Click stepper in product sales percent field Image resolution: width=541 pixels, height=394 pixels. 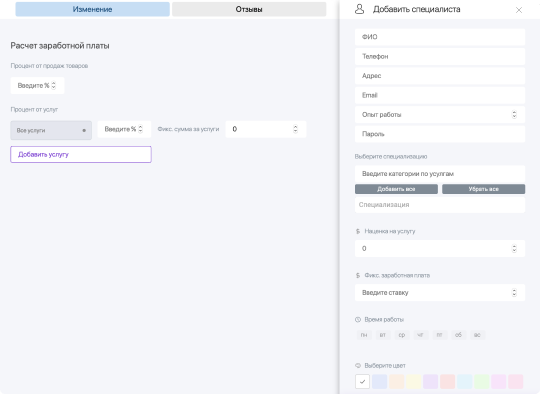click(x=53, y=86)
